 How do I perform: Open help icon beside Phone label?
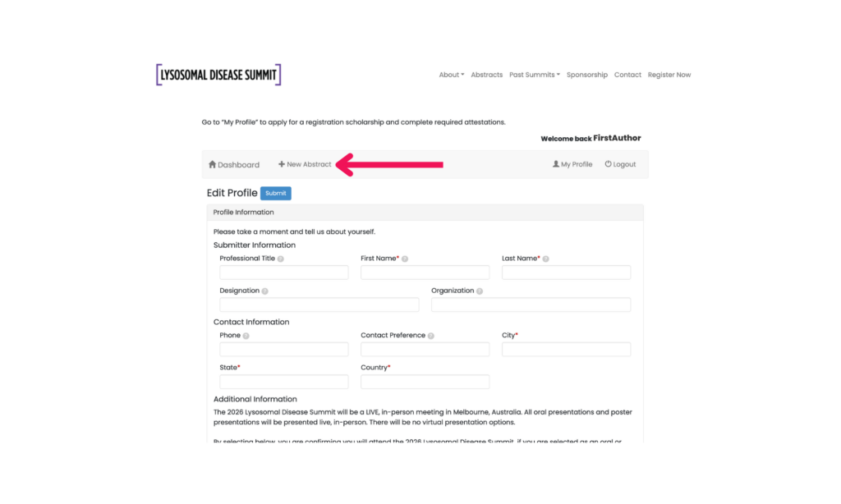(x=246, y=336)
